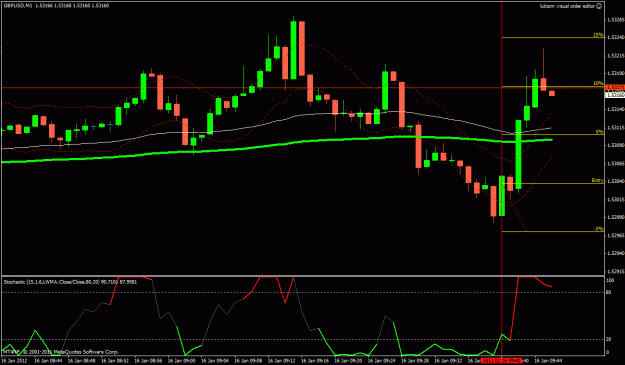625x365 pixels.
Task: Click the '16 Jan 2012' time axis label
Action: click(x=14, y=361)
